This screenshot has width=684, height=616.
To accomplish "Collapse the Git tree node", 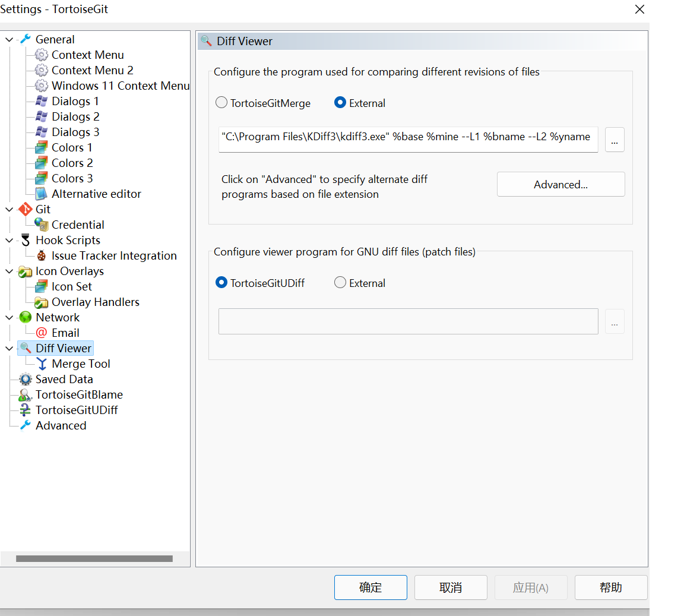I will [x=9, y=209].
